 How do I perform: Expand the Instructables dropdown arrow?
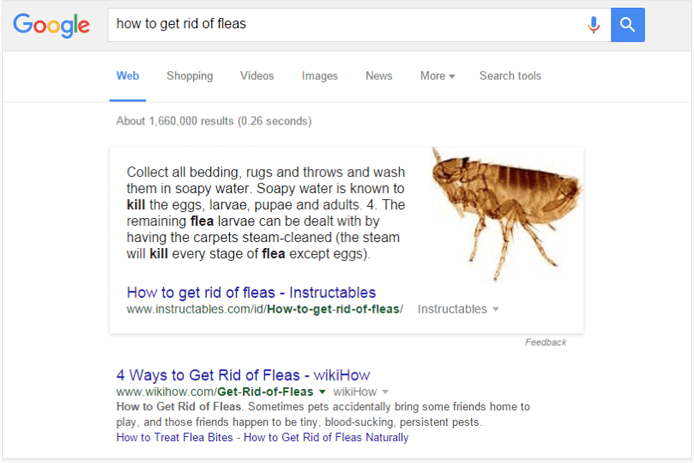coord(496,309)
